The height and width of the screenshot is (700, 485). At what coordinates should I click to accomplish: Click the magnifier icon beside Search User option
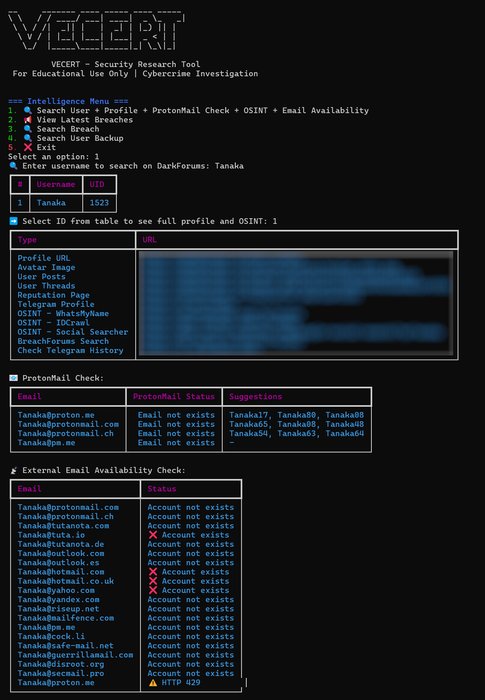click(28, 110)
